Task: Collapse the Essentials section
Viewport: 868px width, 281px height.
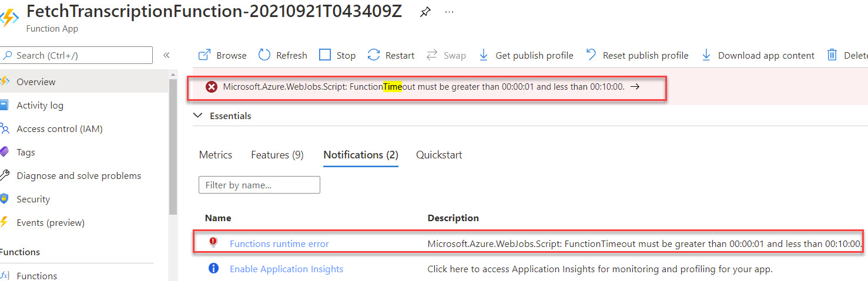Action: (198, 116)
